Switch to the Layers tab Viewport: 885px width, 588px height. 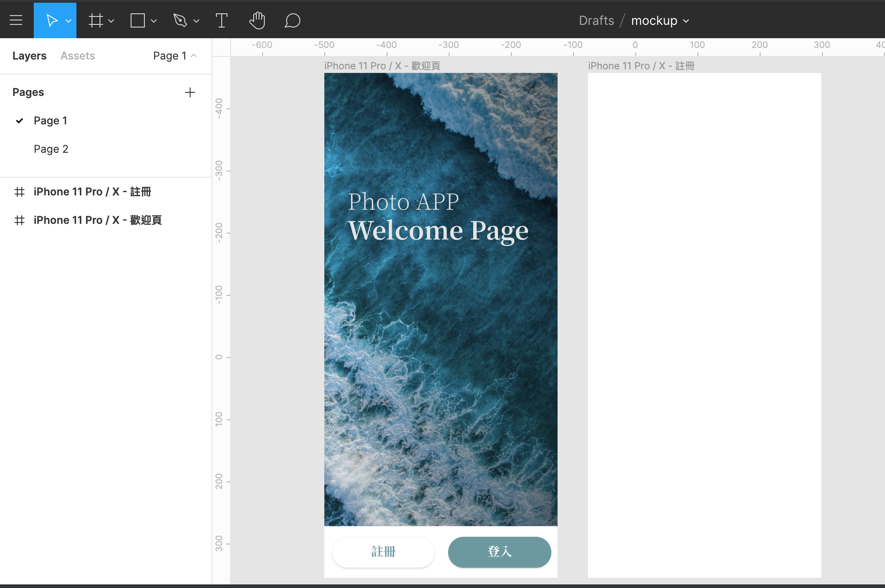coord(29,56)
